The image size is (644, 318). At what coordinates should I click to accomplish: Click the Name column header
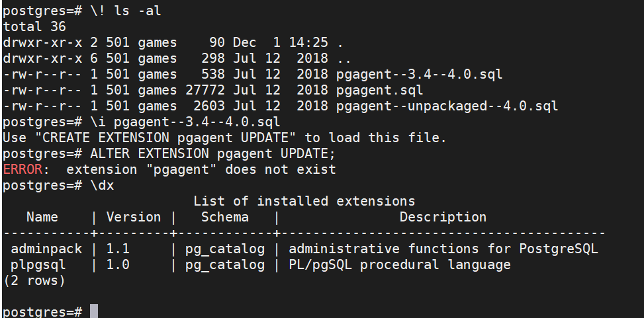point(42,217)
